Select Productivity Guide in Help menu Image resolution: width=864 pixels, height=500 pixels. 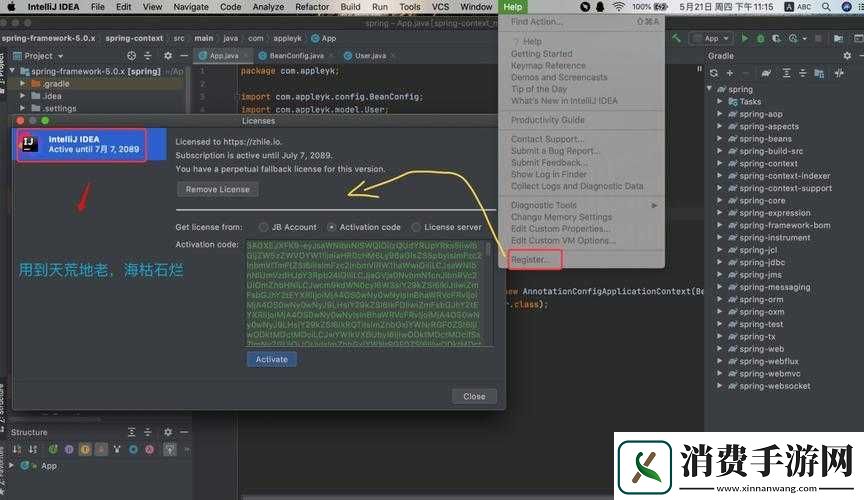click(x=548, y=120)
